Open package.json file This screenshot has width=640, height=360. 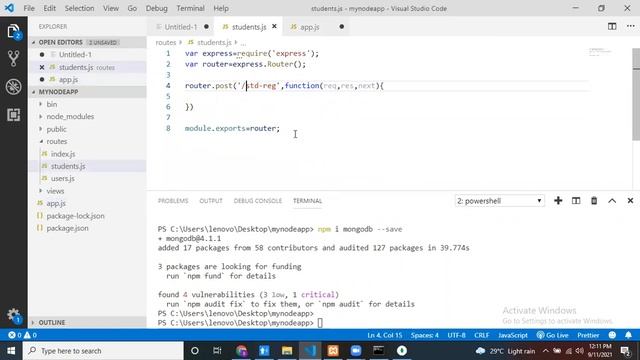(x=67, y=228)
